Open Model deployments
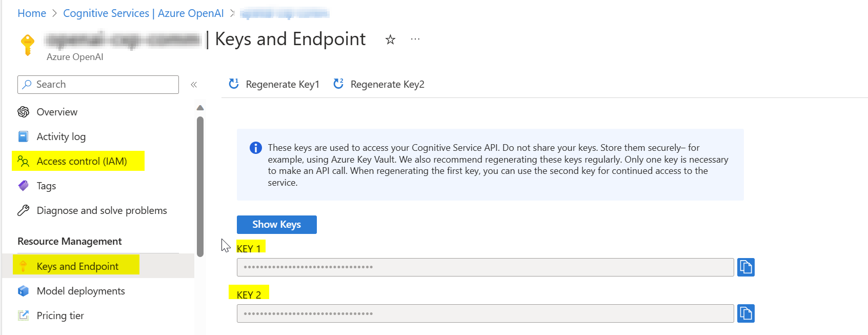 point(80,291)
